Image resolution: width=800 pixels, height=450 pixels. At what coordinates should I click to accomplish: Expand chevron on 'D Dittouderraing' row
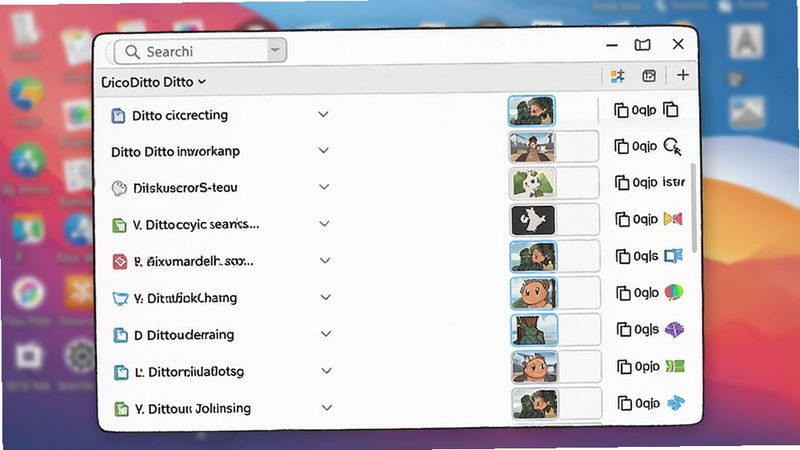326,334
